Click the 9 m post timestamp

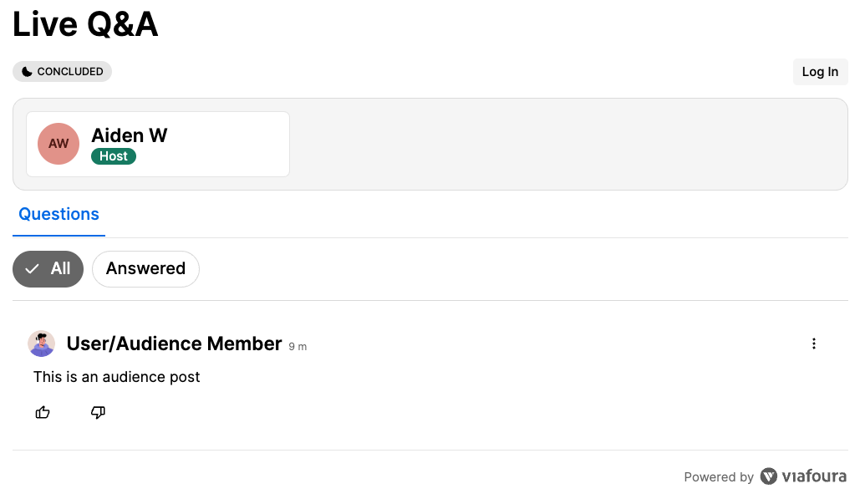pyautogui.click(x=298, y=347)
